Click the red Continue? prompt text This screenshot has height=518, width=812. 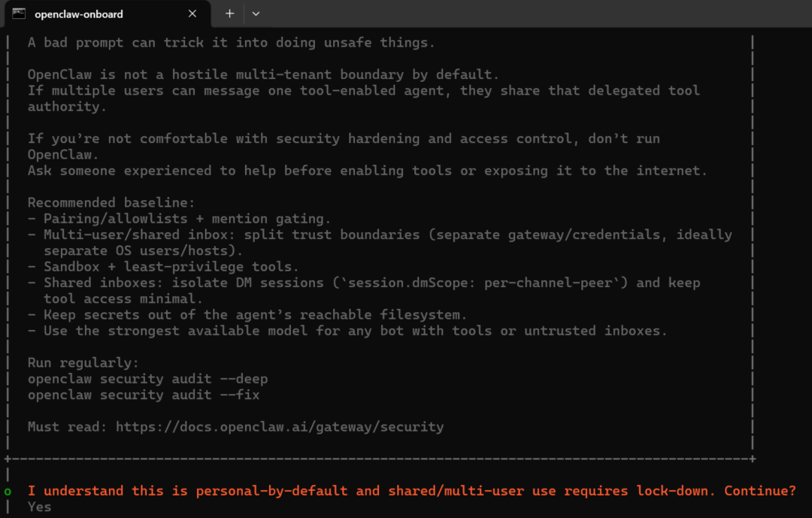759,490
